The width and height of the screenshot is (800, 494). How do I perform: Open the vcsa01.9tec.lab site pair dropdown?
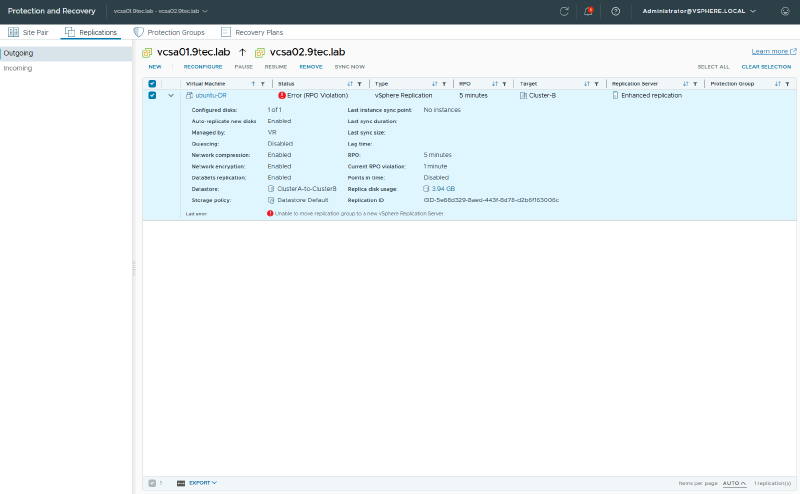click(161, 11)
